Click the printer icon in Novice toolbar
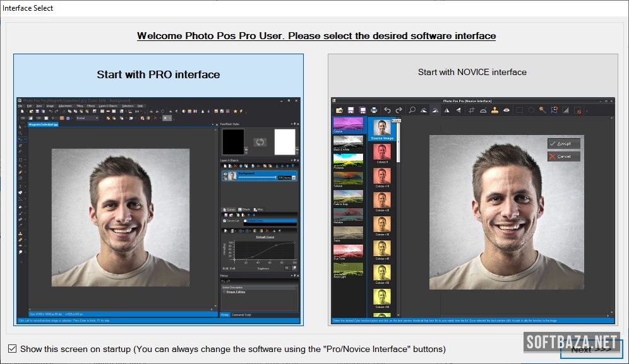 pyautogui.click(x=374, y=110)
